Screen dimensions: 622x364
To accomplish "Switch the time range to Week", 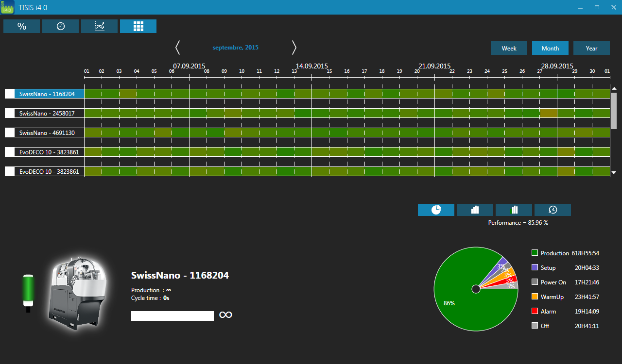I will pyautogui.click(x=509, y=48).
